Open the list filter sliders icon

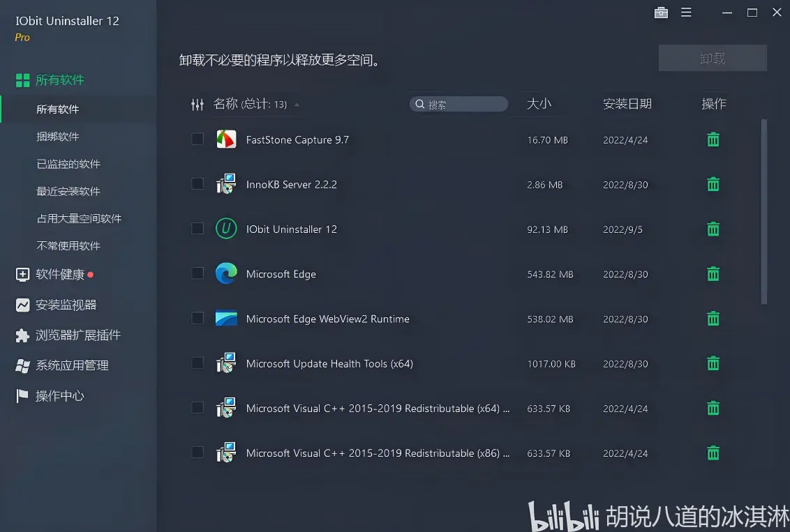(197, 105)
